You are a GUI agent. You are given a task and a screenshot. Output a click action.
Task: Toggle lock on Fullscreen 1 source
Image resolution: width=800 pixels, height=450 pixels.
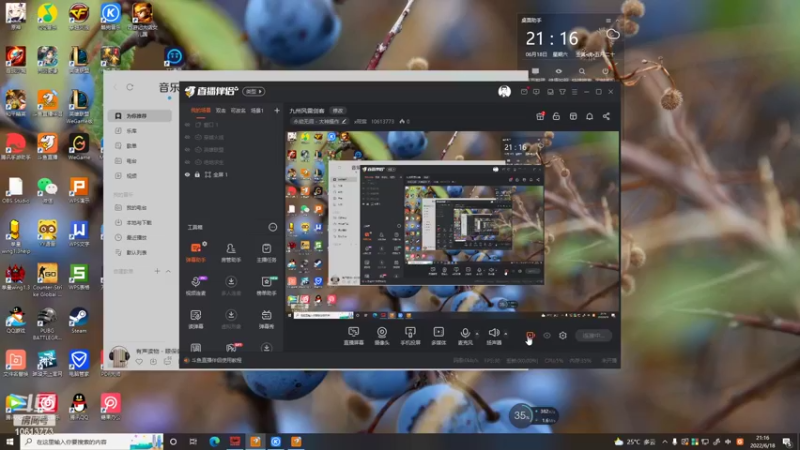point(197,174)
